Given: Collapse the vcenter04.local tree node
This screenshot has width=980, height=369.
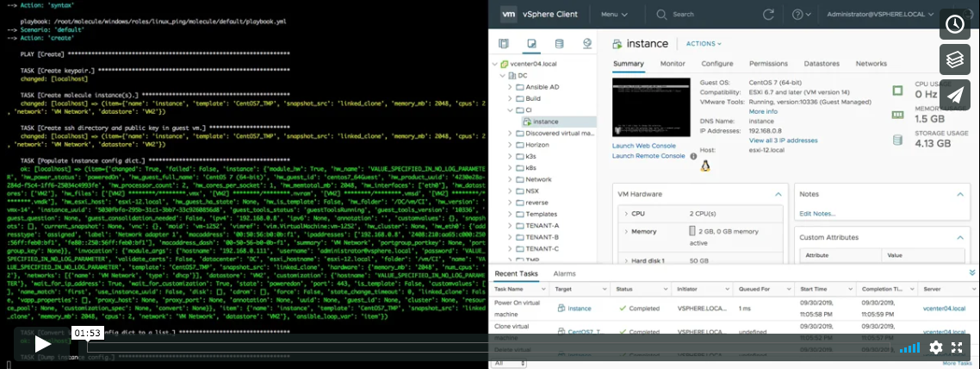Looking at the screenshot, I should 496,64.
